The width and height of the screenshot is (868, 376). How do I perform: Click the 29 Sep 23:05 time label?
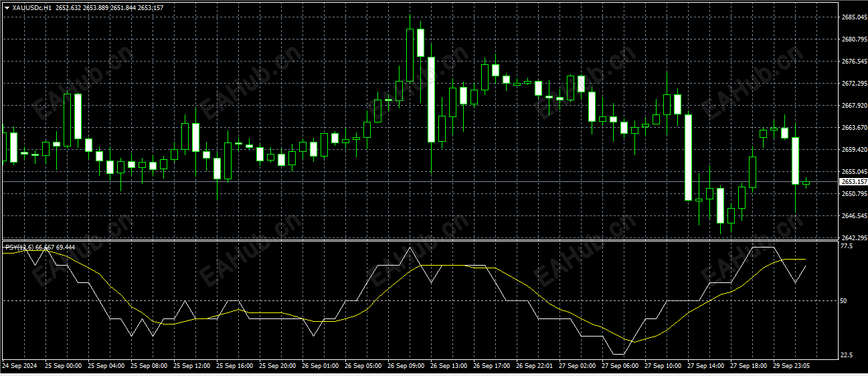coord(791,366)
